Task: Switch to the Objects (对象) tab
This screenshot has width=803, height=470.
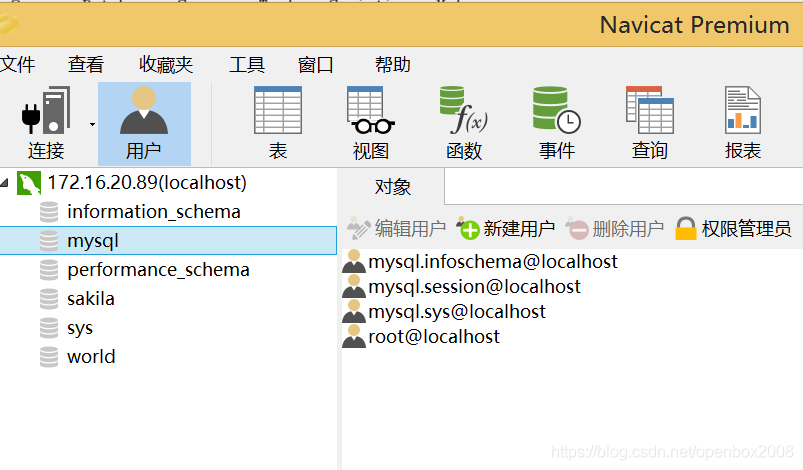Action: (393, 187)
